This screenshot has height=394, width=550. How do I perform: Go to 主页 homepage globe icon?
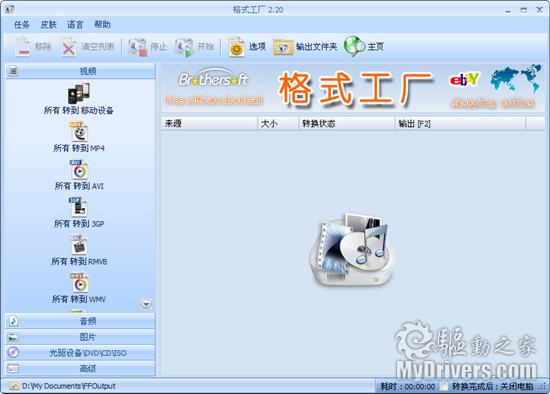click(x=364, y=47)
